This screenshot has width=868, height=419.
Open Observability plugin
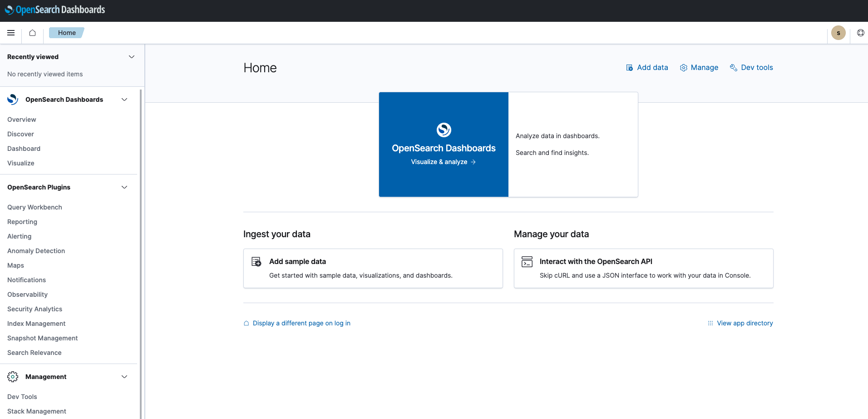click(27, 294)
